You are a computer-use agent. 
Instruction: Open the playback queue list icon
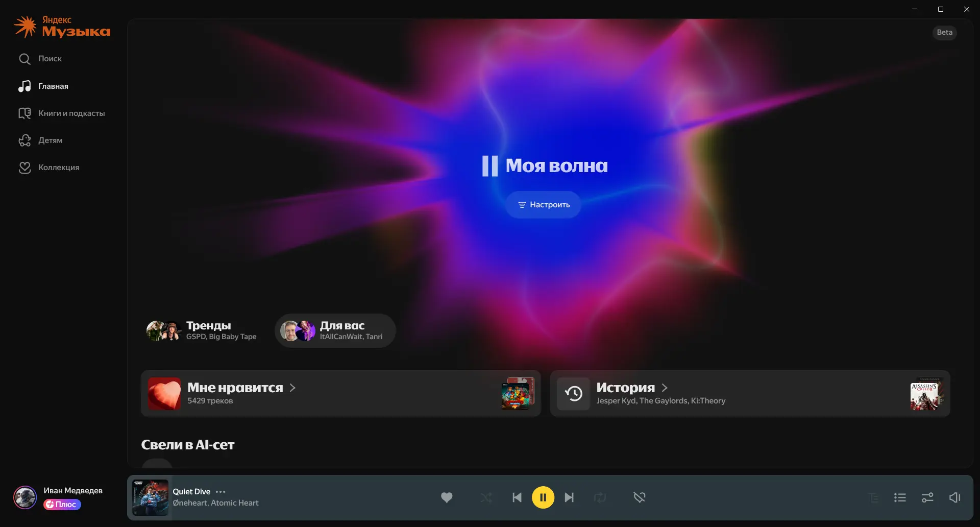click(x=900, y=497)
